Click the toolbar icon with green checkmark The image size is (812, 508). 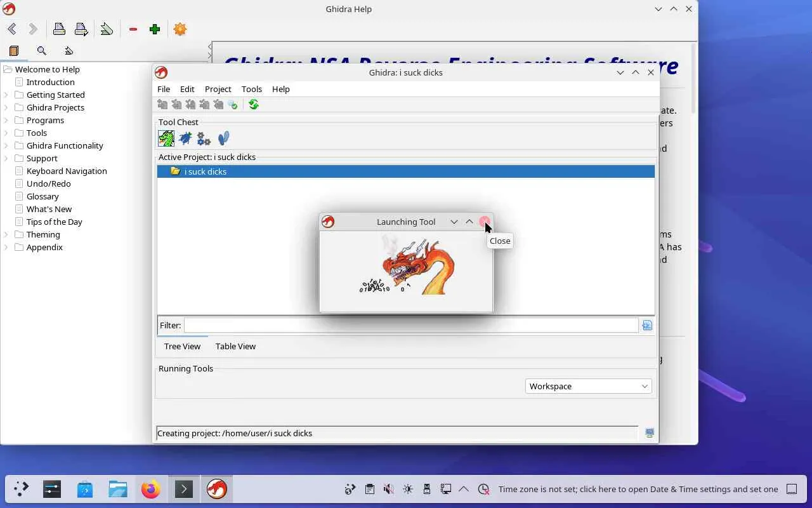click(x=233, y=105)
